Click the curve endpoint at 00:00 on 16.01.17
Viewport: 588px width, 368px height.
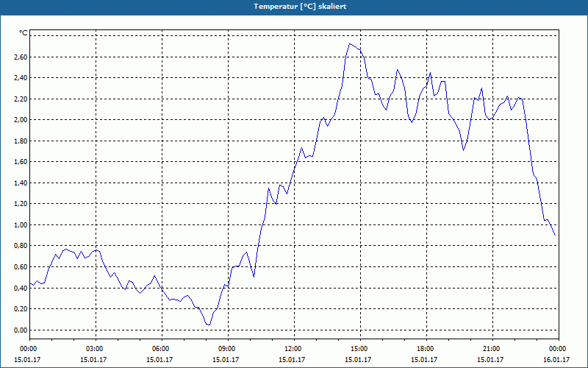(555, 235)
